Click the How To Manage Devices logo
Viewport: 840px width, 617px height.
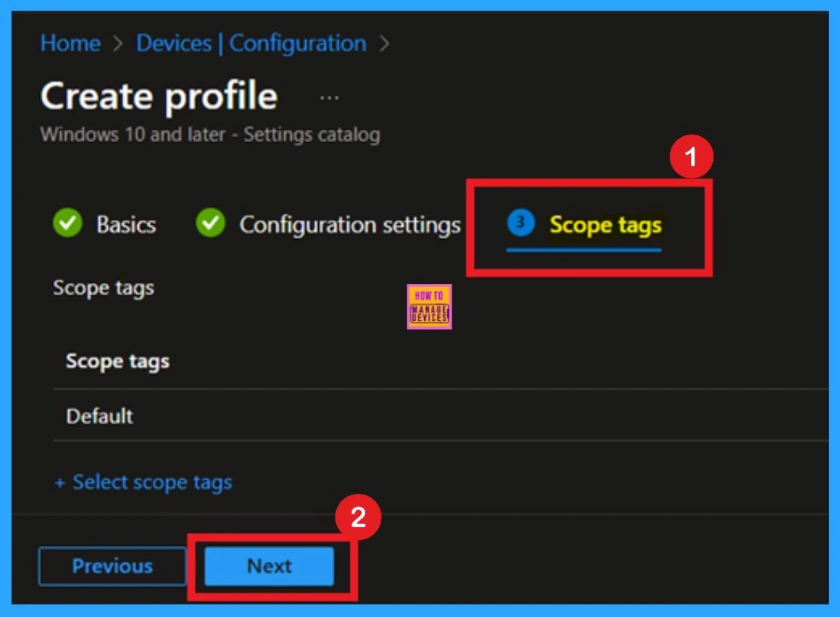tap(430, 307)
